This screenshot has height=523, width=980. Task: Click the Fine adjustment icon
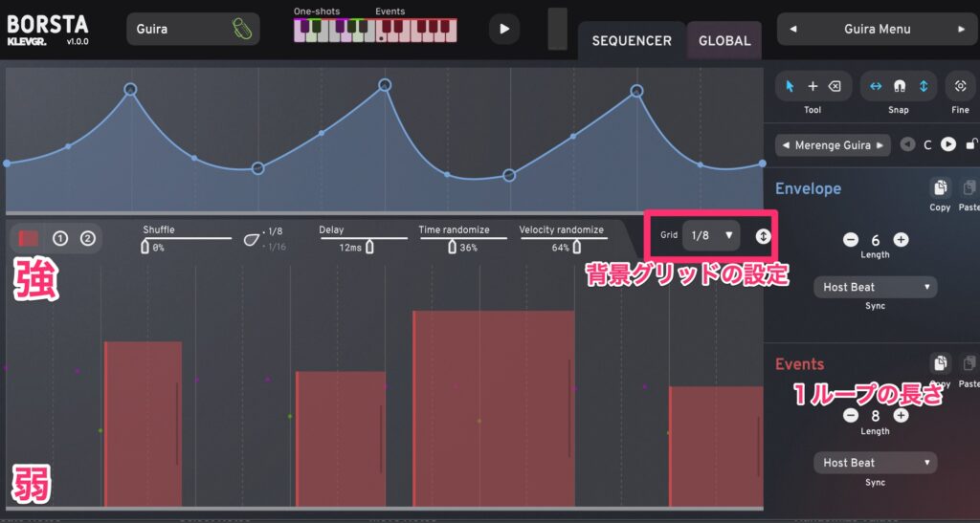pyautogui.click(x=960, y=86)
